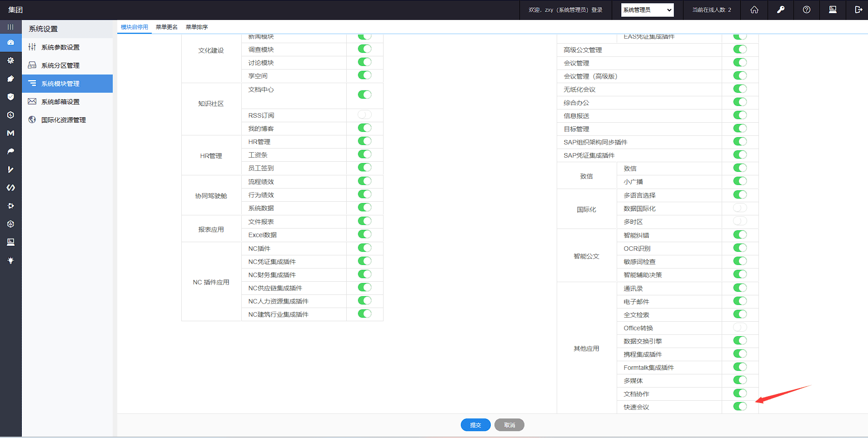Click the drive icon for 系统分区管理
Screen dimensions: 868x438
pos(32,65)
